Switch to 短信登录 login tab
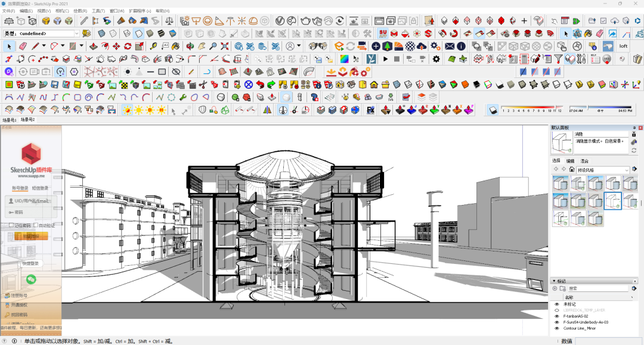644x345 pixels. tap(41, 188)
